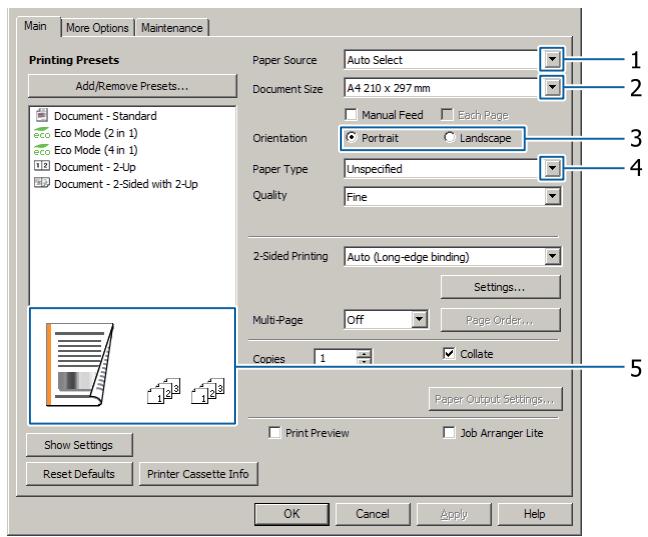Select Document - 2-Sided with 2-Up preset
Viewport: 648px width, 537px height.
[126, 184]
